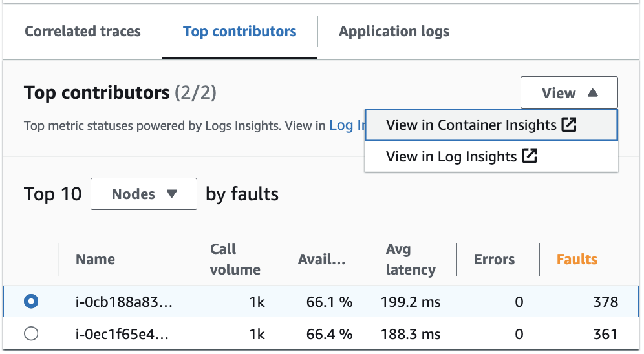644x354 pixels.
Task: Click the Name column header
Action: click(x=95, y=260)
